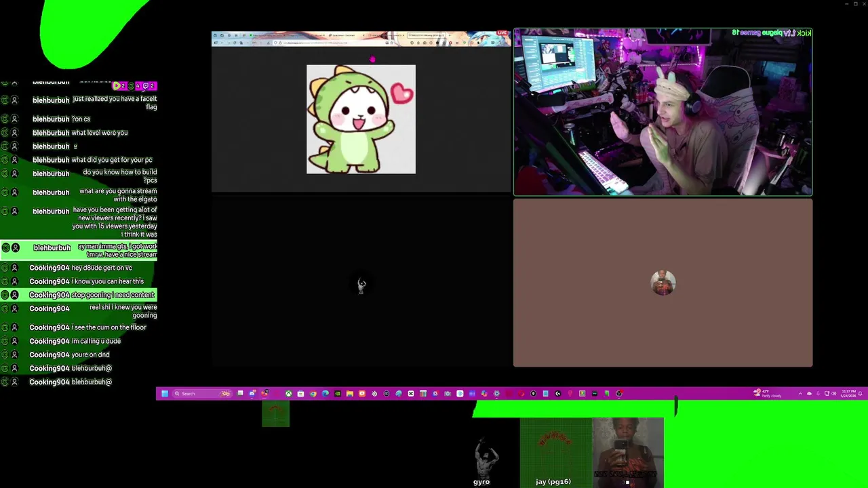Open the NVIDIA app in the taskbar
This screenshot has height=488, width=868.
coord(338,393)
